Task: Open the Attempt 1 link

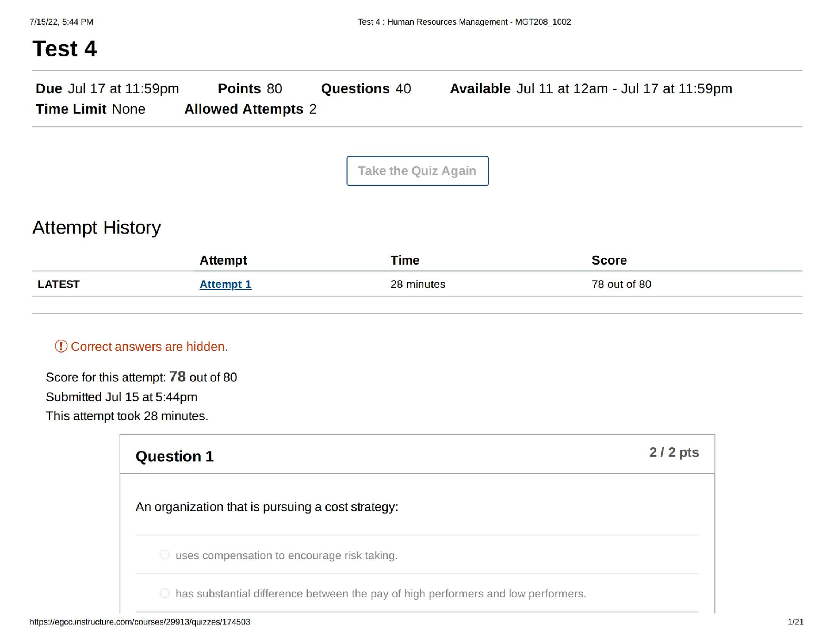Action: pos(225,284)
